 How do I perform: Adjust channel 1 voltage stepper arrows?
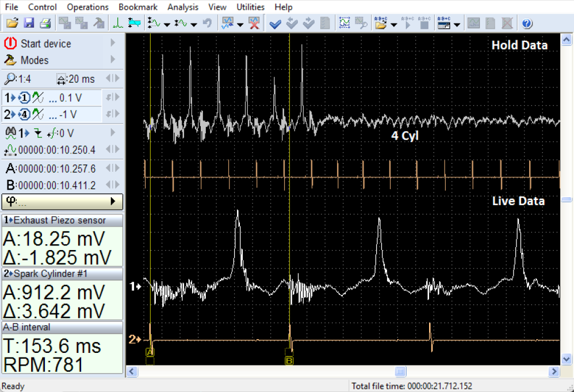[x=113, y=97]
